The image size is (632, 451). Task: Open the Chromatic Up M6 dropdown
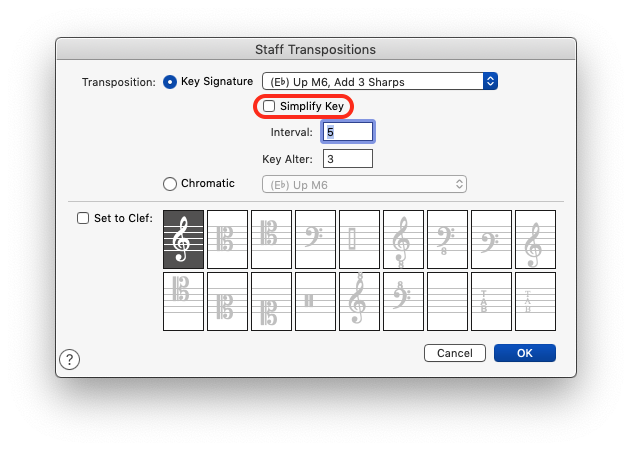364,184
